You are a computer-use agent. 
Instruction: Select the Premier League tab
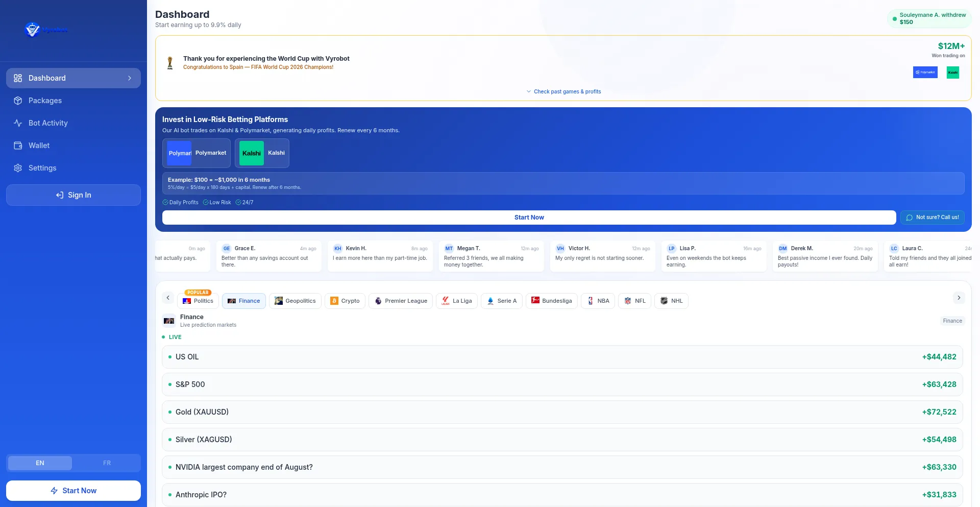pyautogui.click(x=401, y=301)
